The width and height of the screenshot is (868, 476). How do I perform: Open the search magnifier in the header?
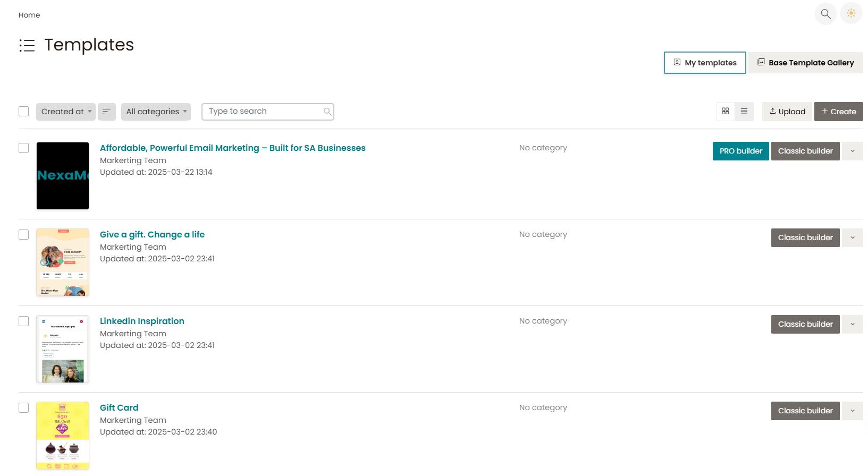[825, 14]
